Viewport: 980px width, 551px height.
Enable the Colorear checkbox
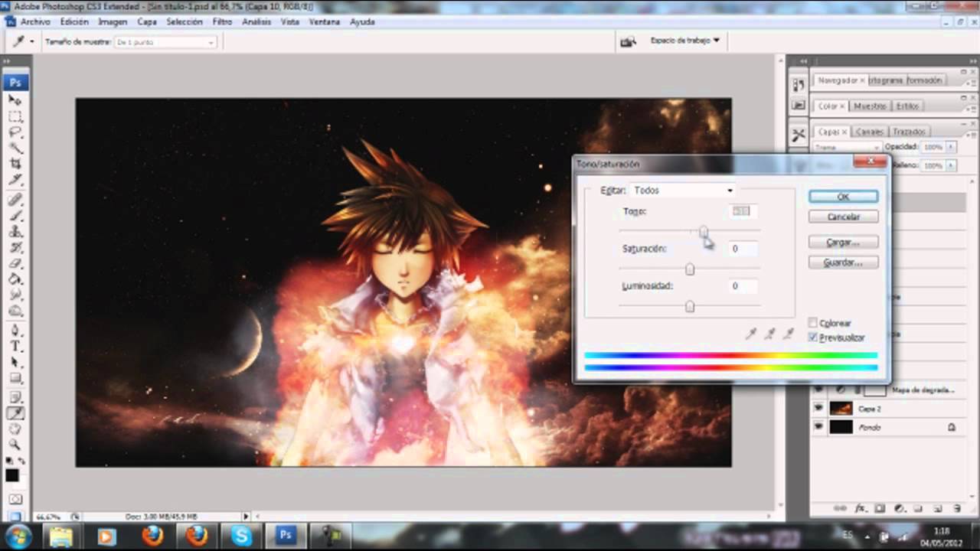[x=813, y=323]
